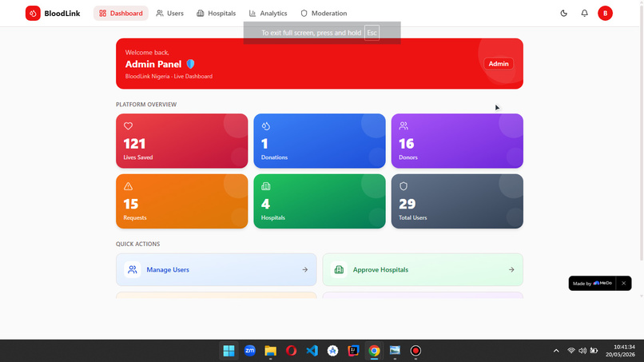Open the Lives Saved card
The height and width of the screenshot is (362, 644).
(182, 141)
